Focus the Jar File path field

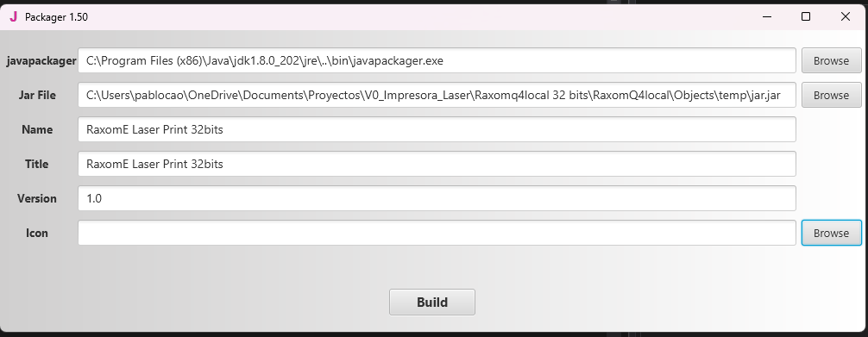[x=437, y=95]
